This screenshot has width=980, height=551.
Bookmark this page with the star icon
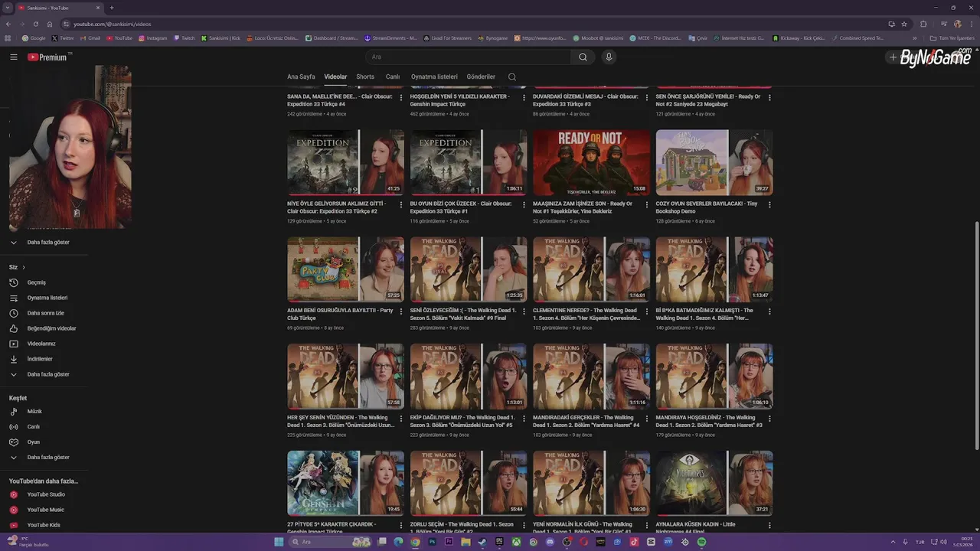click(x=904, y=24)
